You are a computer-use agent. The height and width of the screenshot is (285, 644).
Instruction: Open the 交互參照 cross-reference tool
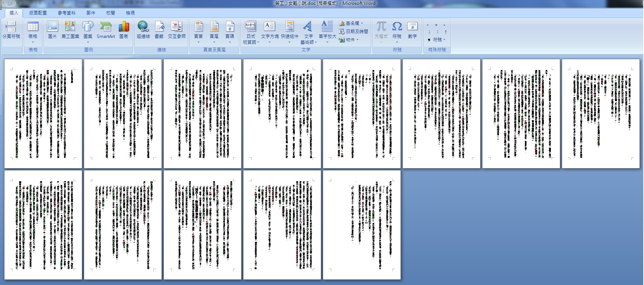point(176,30)
